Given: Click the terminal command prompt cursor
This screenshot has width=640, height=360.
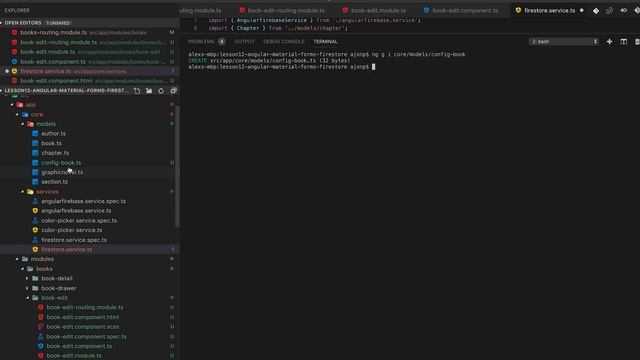Looking at the screenshot, I should pos(373,67).
